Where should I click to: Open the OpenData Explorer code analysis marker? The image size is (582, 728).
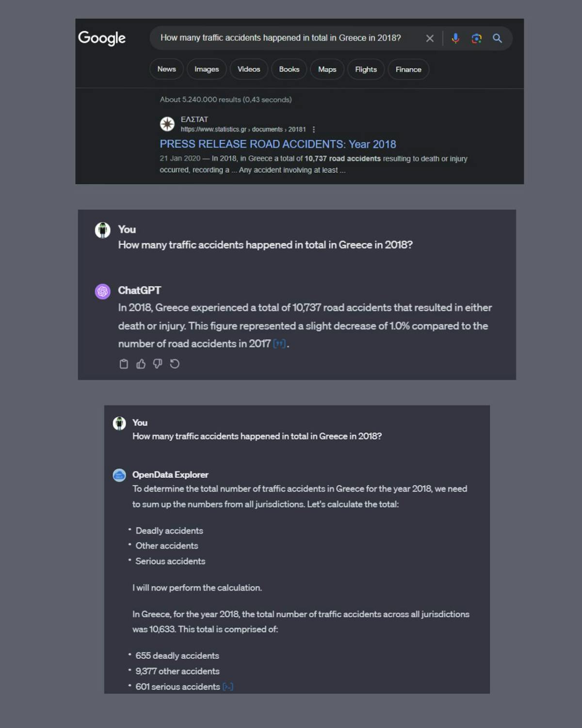[227, 687]
